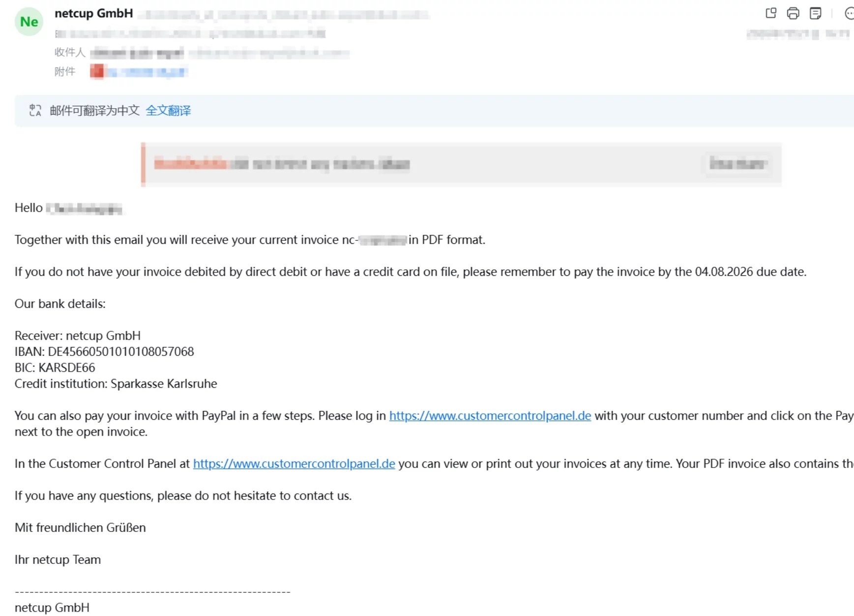Image resolution: width=854 pixels, height=616 pixels.
Task: Click the IBAN number line
Action: [104, 352]
